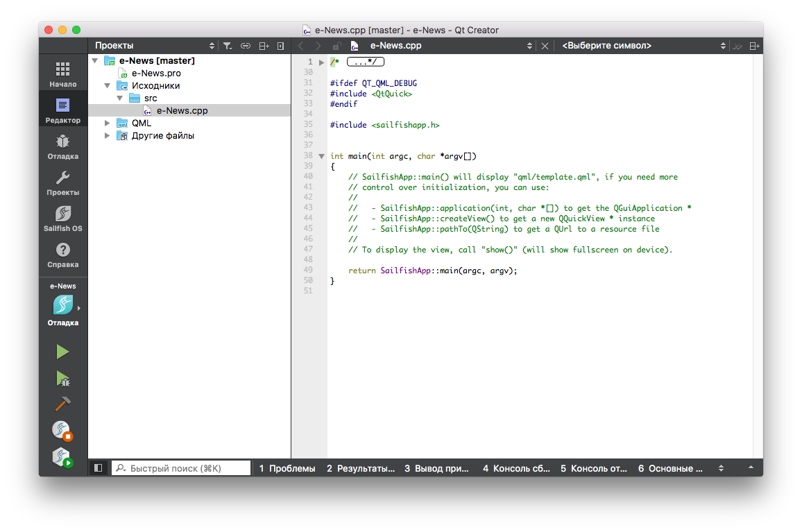Screen dimensions: 802x532
Task: Open the Начало welcome mode
Action: click(63, 74)
